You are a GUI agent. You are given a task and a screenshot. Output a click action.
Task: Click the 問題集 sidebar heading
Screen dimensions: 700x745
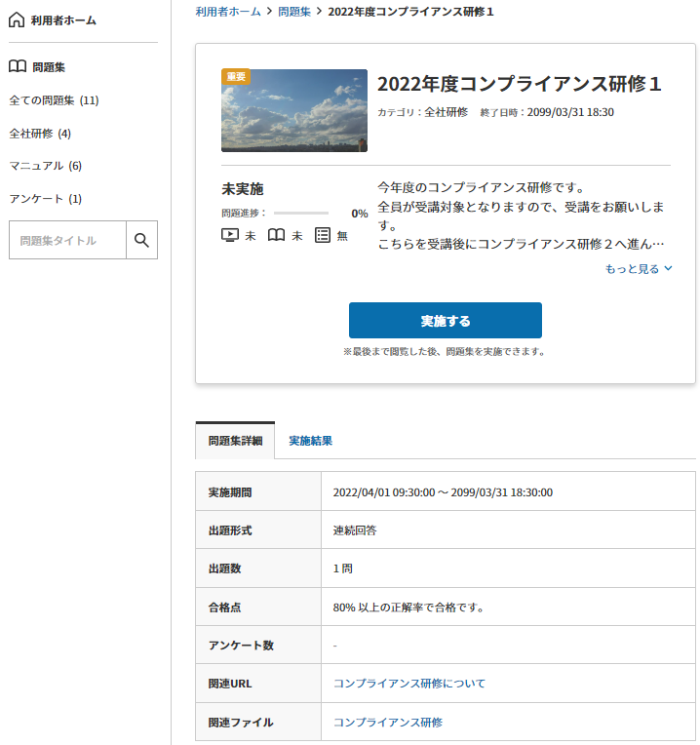click(49, 67)
